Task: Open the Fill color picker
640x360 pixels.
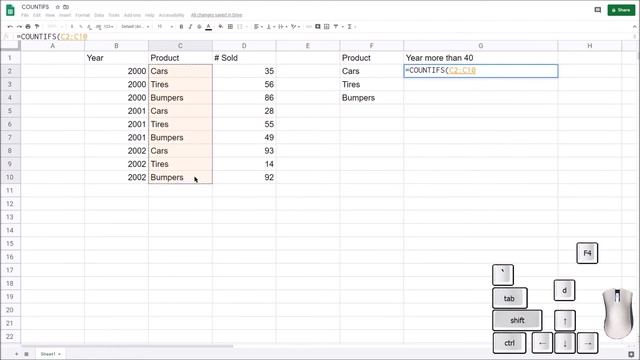Action: [220, 27]
